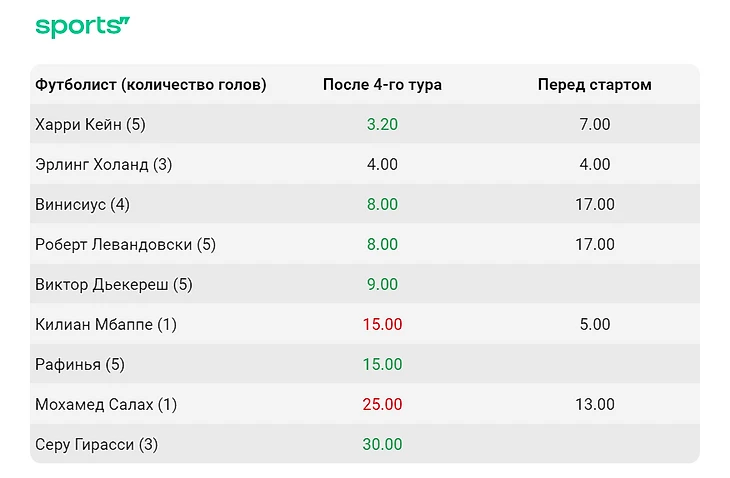Click Винисиус (4) player name
The height and width of the screenshot is (478, 730).
pos(82,204)
